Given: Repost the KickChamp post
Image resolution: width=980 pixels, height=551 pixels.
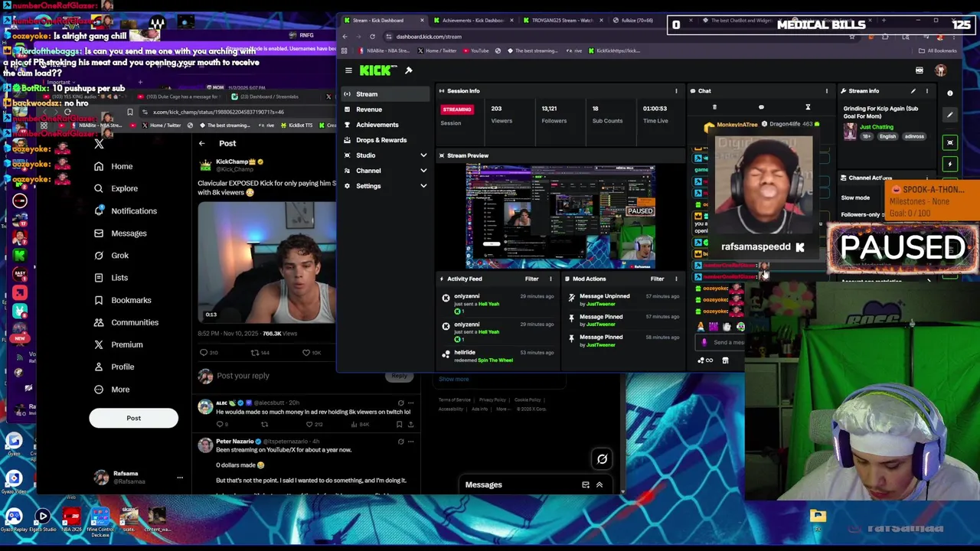Looking at the screenshot, I should click(254, 353).
